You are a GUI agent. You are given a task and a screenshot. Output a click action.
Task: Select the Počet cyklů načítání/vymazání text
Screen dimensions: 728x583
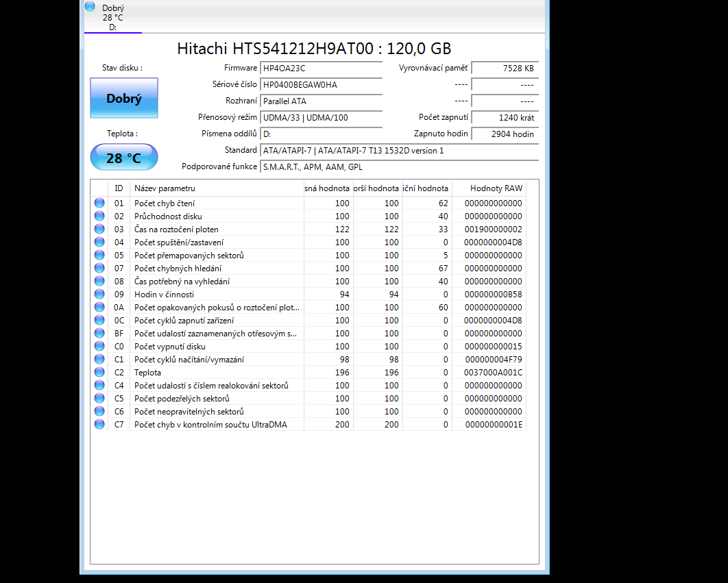click(x=189, y=359)
